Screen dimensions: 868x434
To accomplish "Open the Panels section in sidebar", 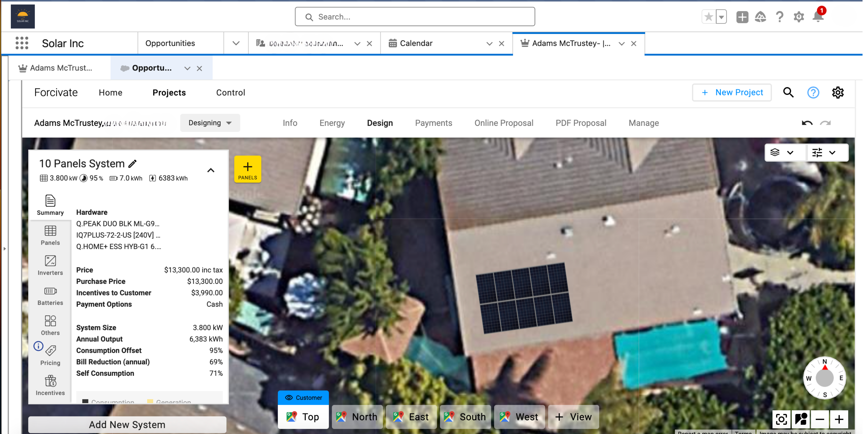I will (50, 235).
